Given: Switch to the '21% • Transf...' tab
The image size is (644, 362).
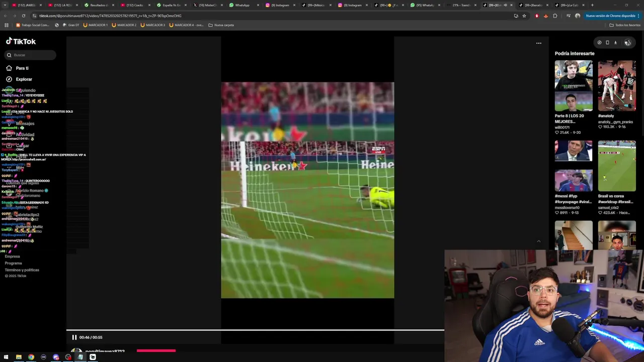Looking at the screenshot, I should [461, 5].
